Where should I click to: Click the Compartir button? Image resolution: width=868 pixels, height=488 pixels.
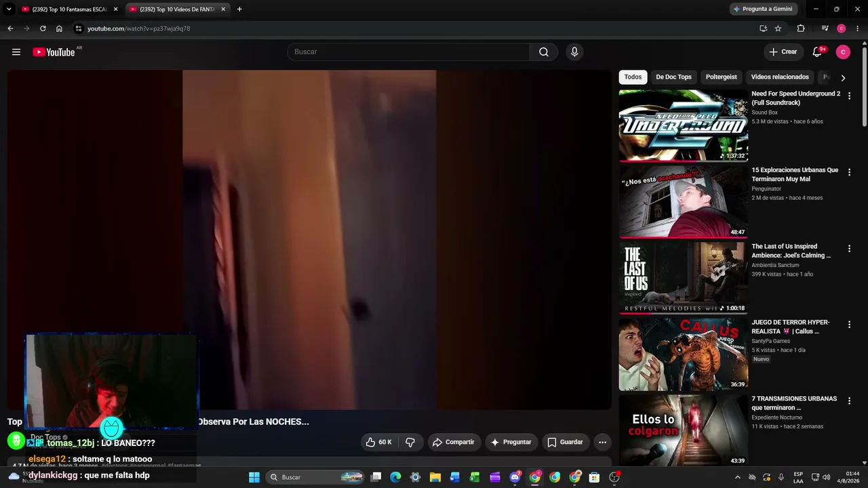453,442
